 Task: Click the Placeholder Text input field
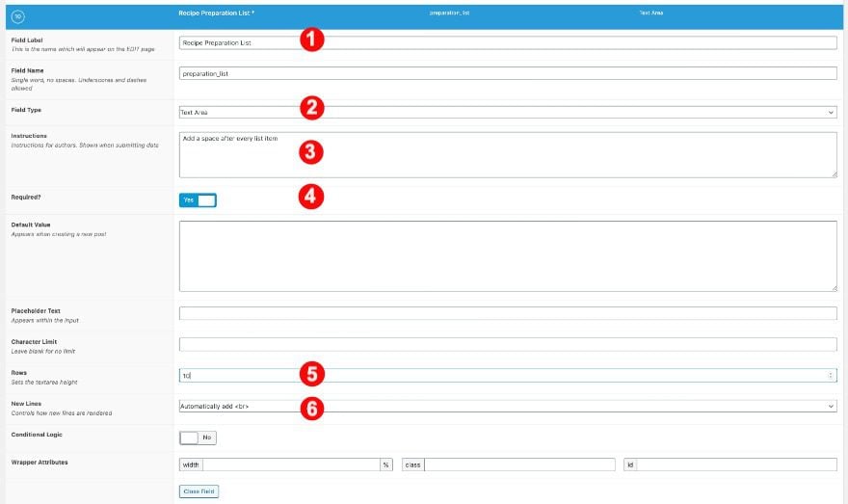tap(508, 313)
